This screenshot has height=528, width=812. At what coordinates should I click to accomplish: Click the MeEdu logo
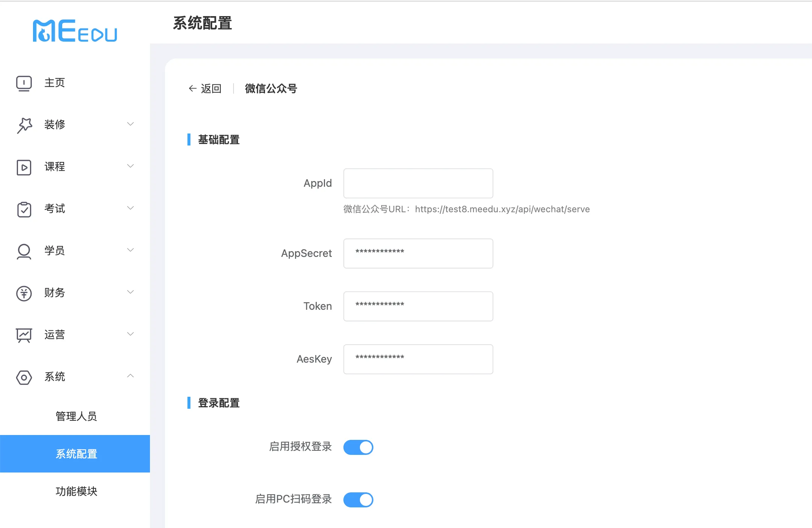point(75,31)
